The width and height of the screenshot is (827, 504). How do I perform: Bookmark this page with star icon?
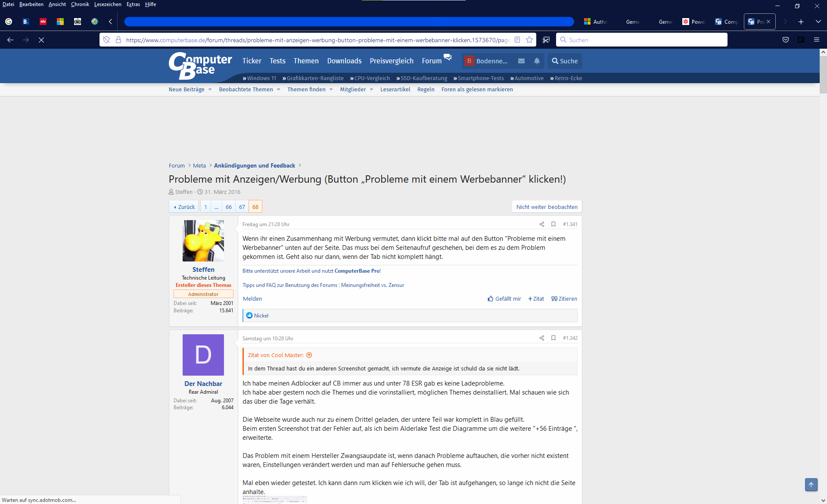point(529,40)
